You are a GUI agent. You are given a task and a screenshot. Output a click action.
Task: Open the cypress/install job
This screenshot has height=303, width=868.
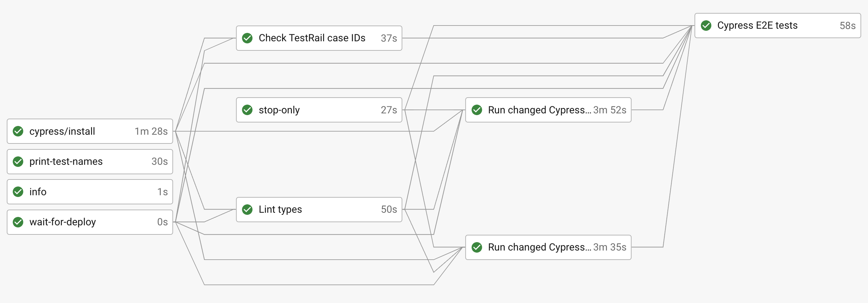(x=62, y=131)
